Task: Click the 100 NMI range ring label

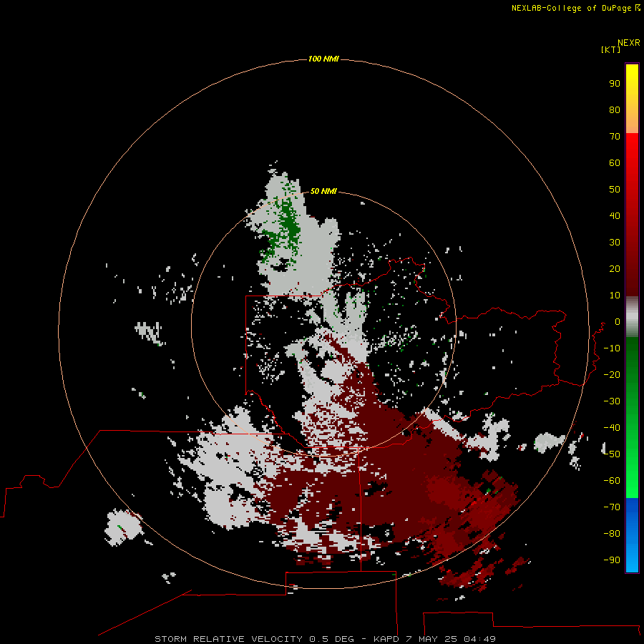Action: click(x=323, y=59)
